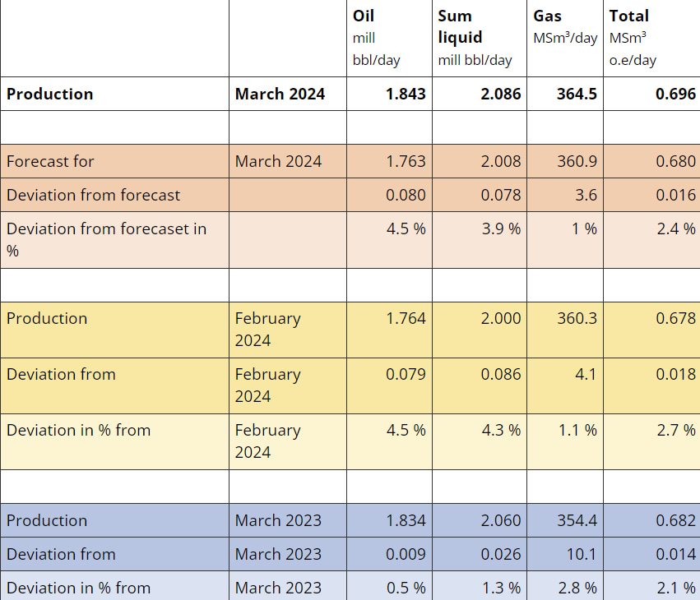Click the 0.682 total production cell

(x=675, y=520)
